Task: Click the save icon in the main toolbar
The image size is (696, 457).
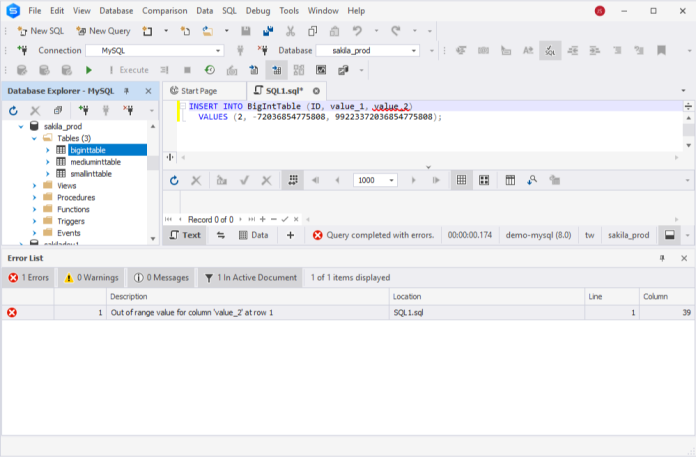Action: [x=245, y=31]
